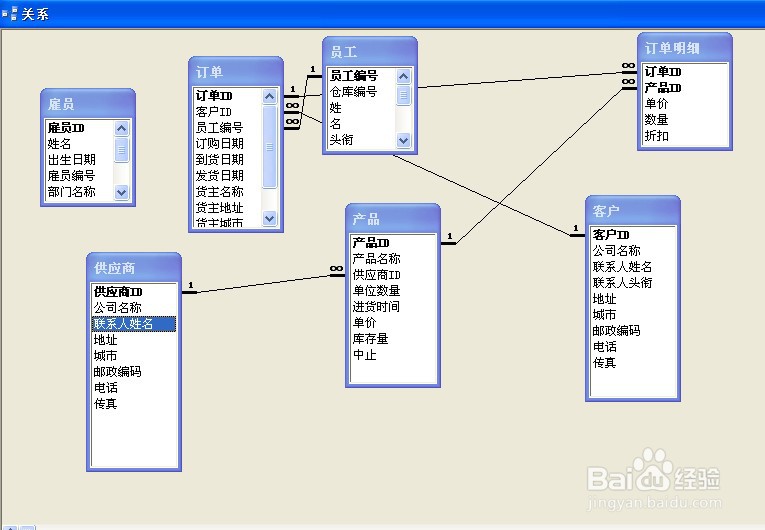Click the scrollbar thumb in 雇员 table
Image resolution: width=765 pixels, height=530 pixels.
(121, 149)
